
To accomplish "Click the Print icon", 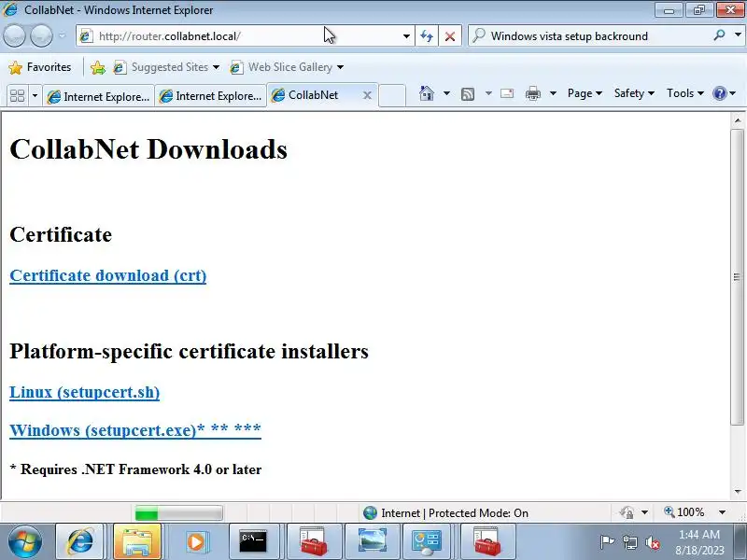I will [532, 93].
